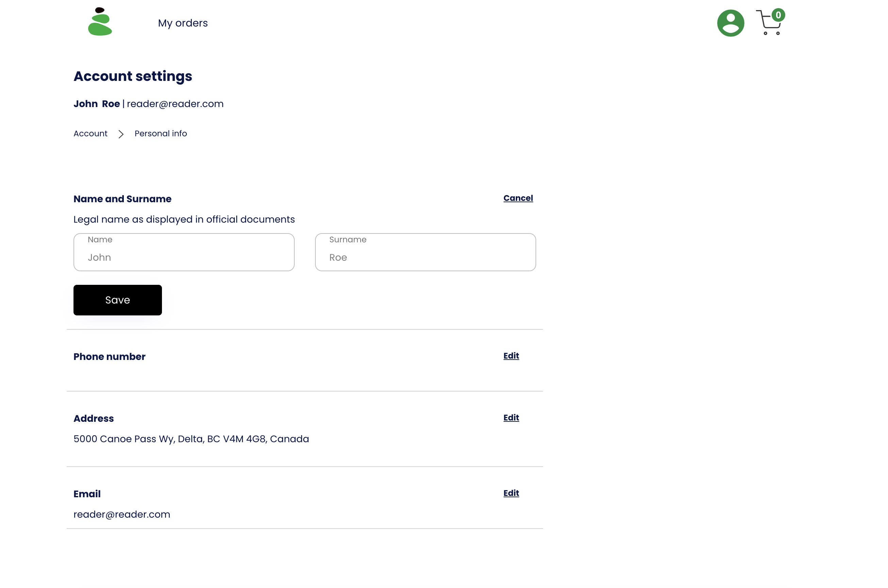Edit the Address section
Viewport: 888px width, 588px height.
click(x=511, y=418)
